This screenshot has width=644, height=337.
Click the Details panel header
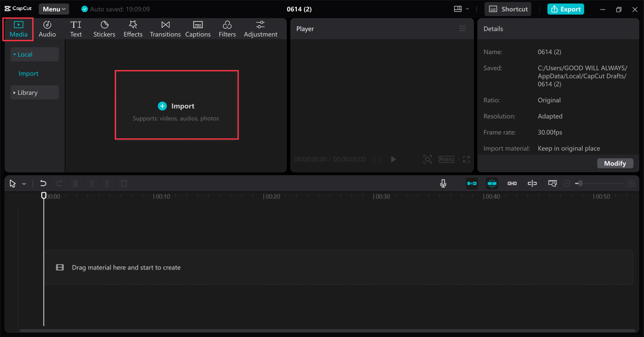click(x=558, y=29)
